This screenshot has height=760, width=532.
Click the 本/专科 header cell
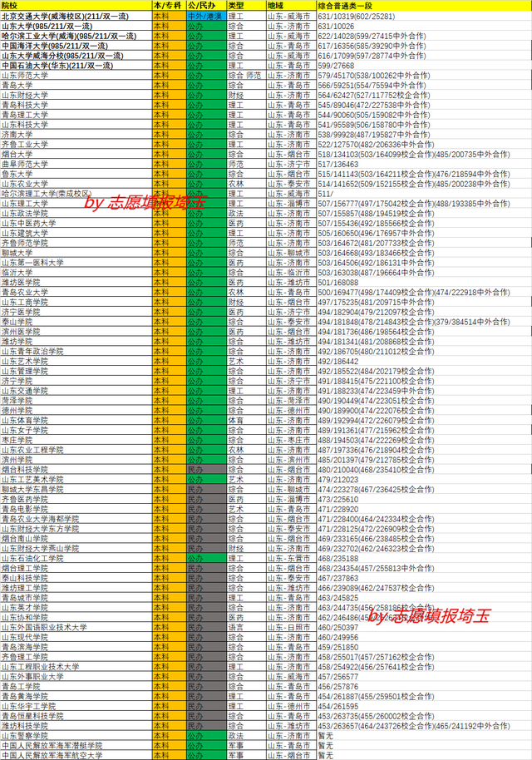click(170, 6)
